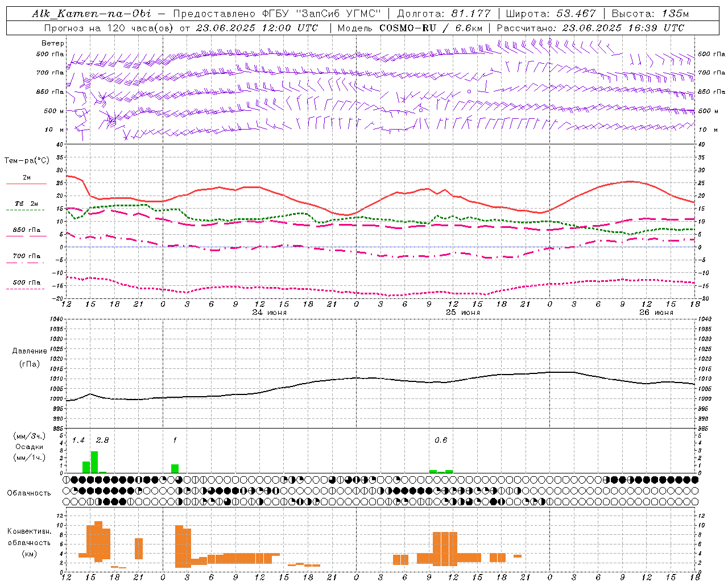Click the (км) unit under convective cloudiness

(29, 554)
